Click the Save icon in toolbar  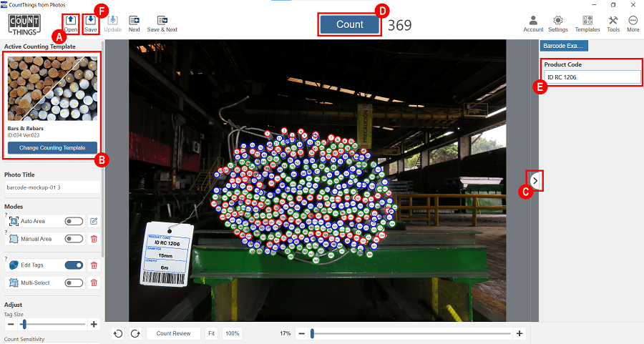click(91, 21)
